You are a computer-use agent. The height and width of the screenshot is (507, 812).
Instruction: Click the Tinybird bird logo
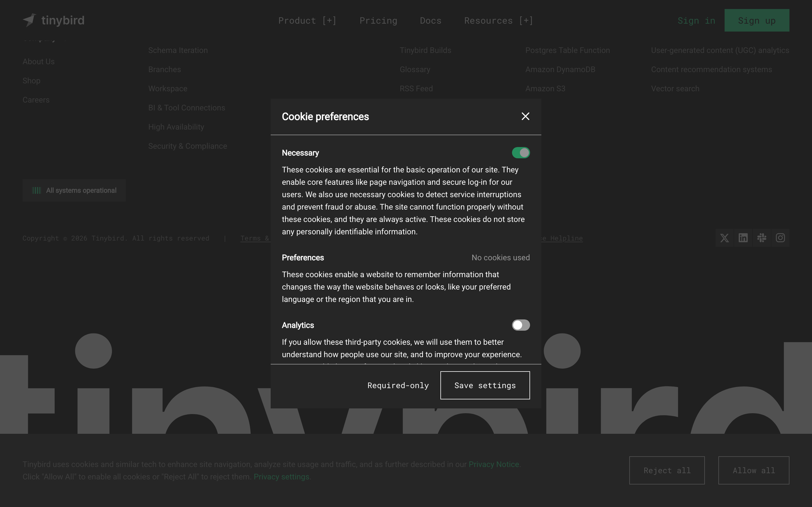[30, 20]
